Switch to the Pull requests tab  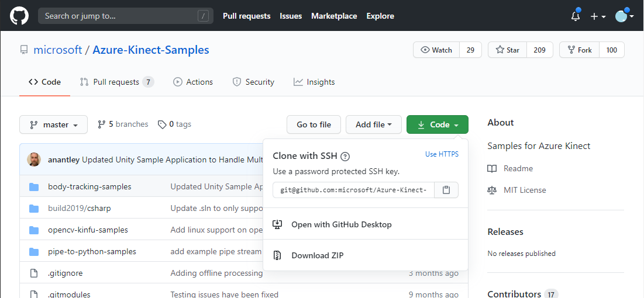click(116, 82)
